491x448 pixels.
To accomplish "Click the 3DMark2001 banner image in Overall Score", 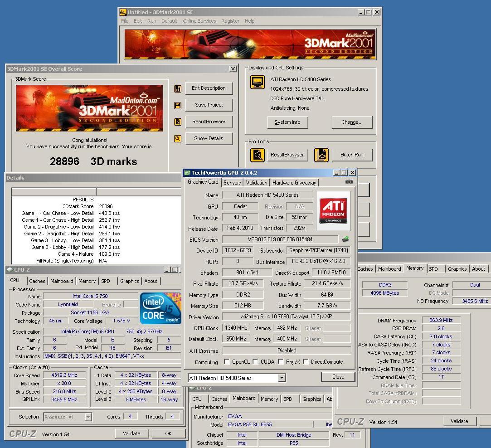I will 90,108.
